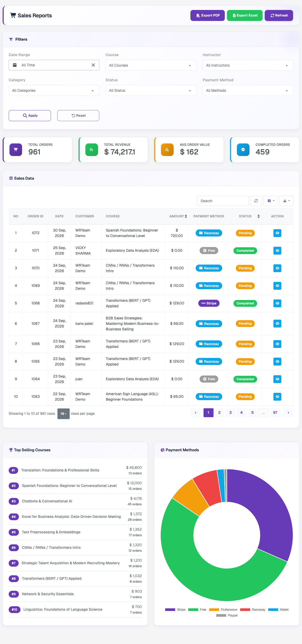The image size is (302, 644).
Task: Toggle Flutterwave legend color swatch
Action: click(214, 610)
